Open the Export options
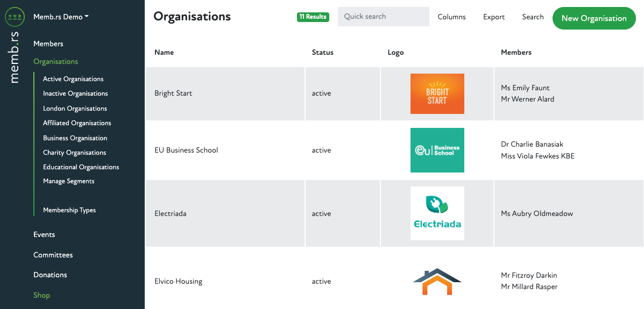The width and height of the screenshot is (644, 309). click(x=493, y=17)
